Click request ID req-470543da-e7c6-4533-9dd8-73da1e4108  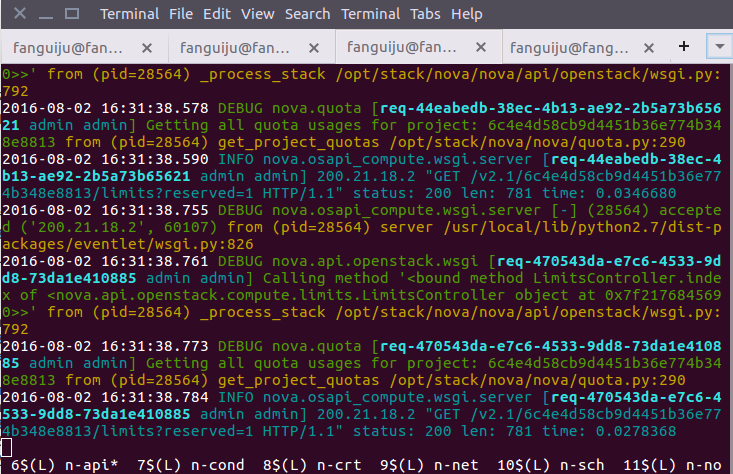pyautogui.click(x=551, y=346)
